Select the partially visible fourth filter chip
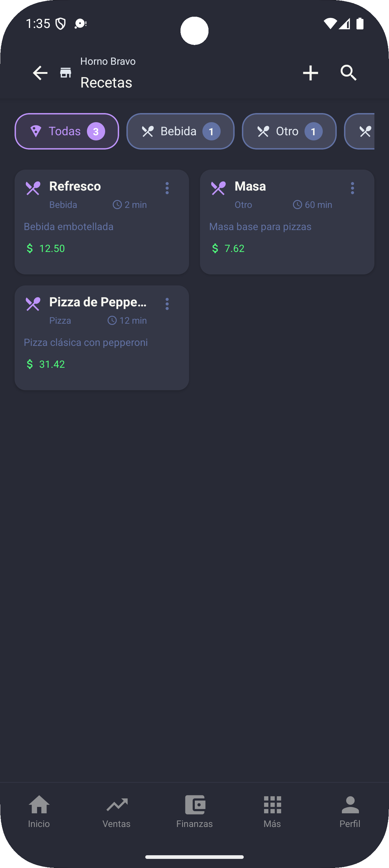 361,131
